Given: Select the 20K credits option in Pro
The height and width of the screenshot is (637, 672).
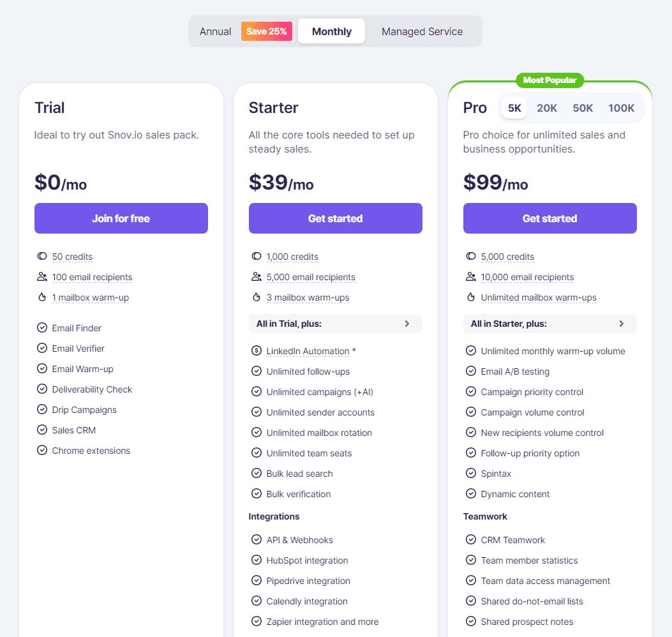Looking at the screenshot, I should coord(547,108).
